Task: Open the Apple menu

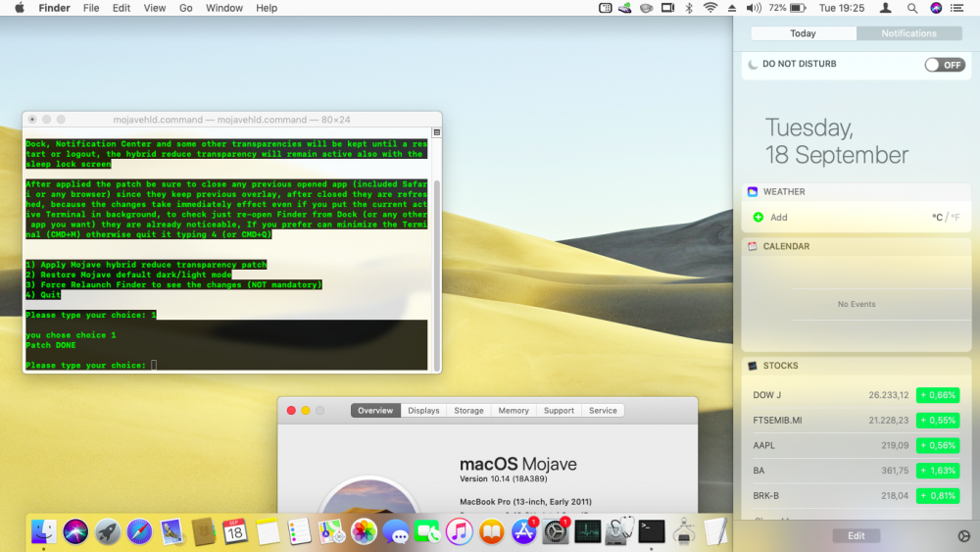Action: pos(20,8)
